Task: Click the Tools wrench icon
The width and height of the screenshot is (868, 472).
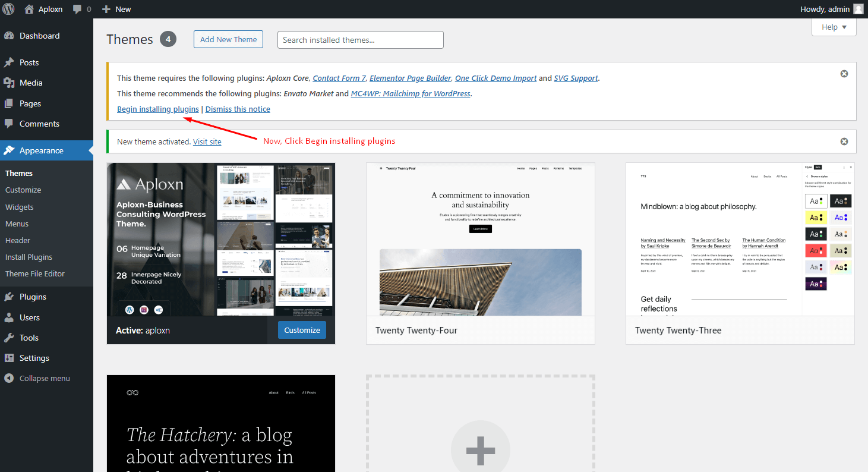Action: (x=9, y=338)
